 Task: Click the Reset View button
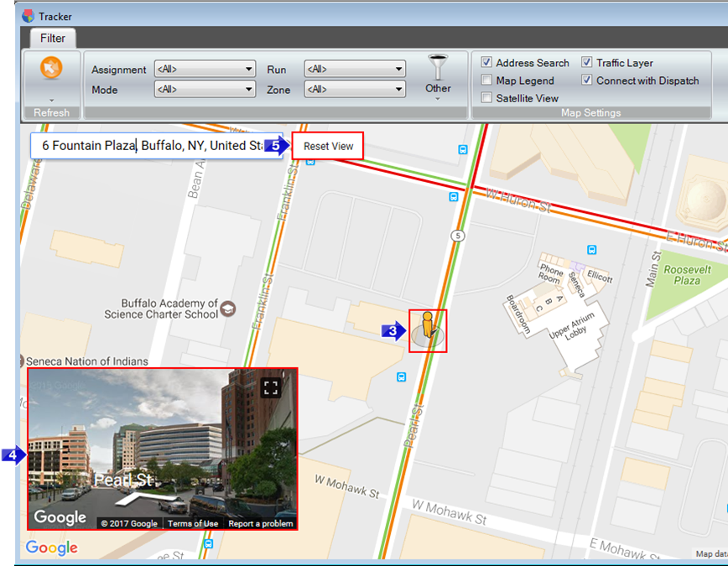(x=328, y=146)
